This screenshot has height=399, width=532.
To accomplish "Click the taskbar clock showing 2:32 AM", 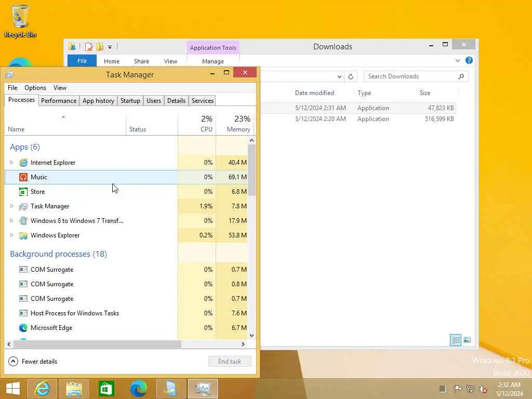I will (x=509, y=389).
